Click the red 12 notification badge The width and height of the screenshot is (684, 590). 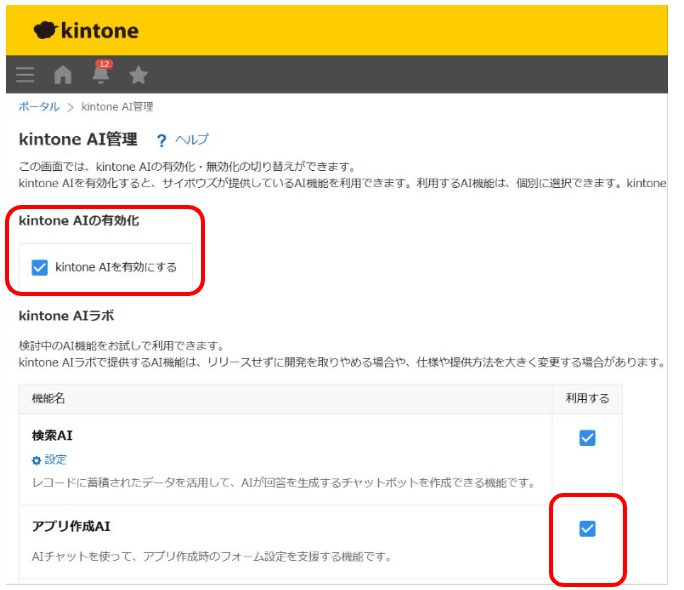click(104, 64)
